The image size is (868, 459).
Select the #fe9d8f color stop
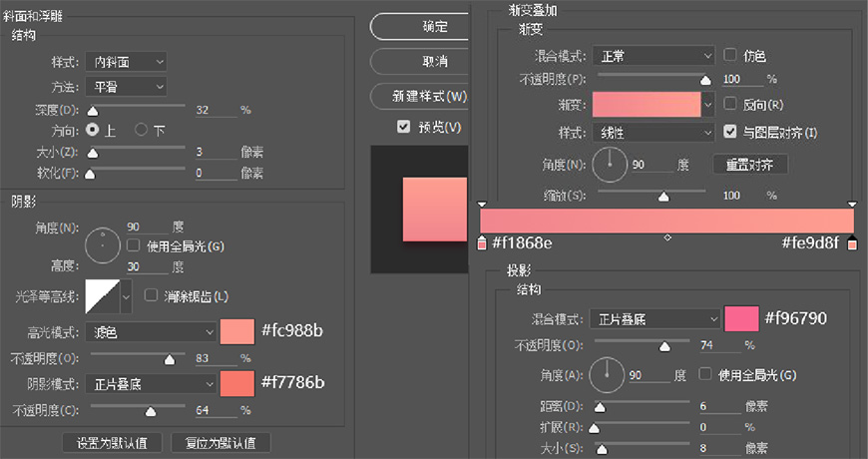point(852,242)
